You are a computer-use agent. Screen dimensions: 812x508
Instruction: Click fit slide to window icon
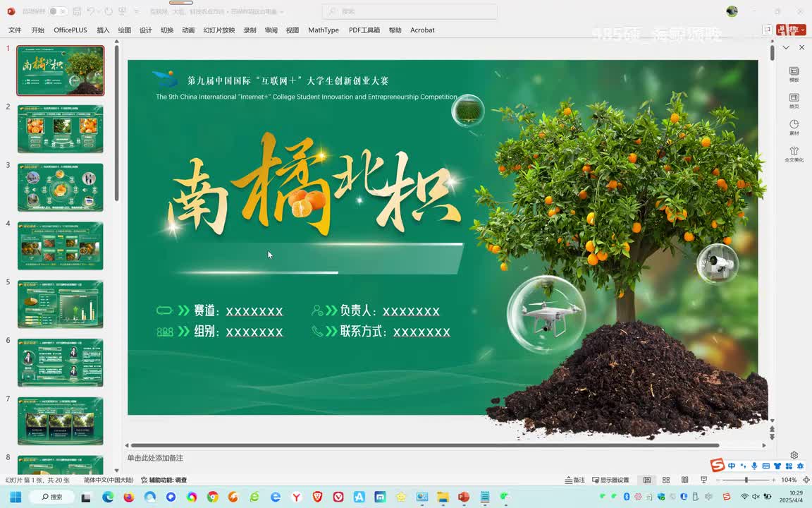pyautogui.click(x=806, y=480)
